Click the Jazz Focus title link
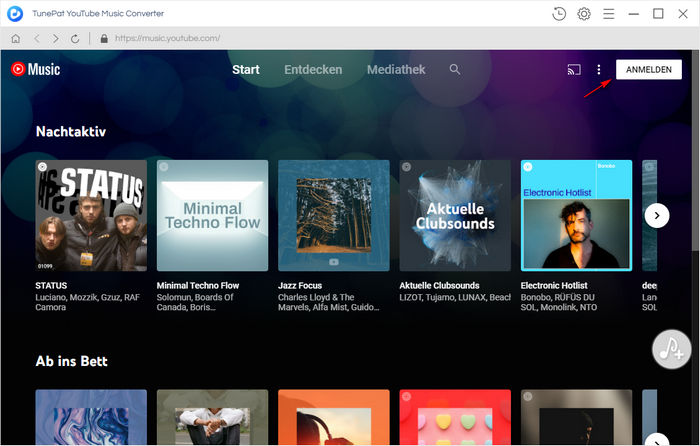 click(x=300, y=285)
